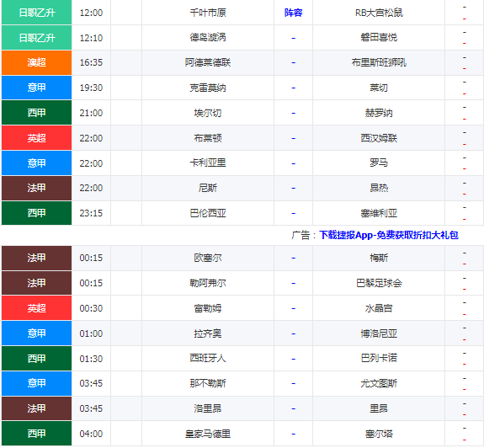Select away team 西汉姆联
484x448 pixels.
click(x=379, y=138)
